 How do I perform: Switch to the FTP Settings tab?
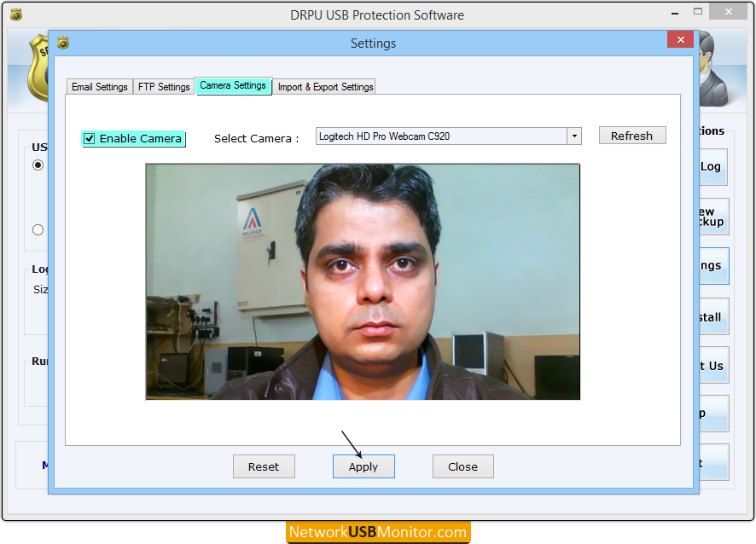pyautogui.click(x=164, y=87)
